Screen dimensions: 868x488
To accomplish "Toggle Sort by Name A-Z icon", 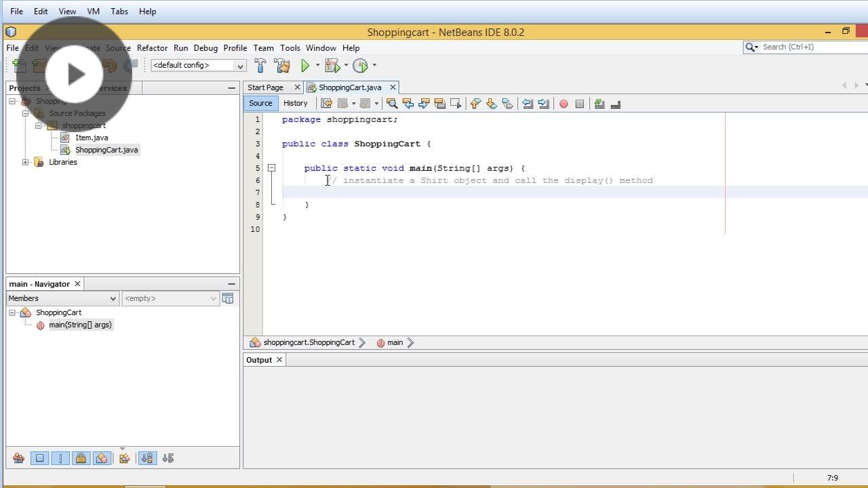I will point(147,458).
